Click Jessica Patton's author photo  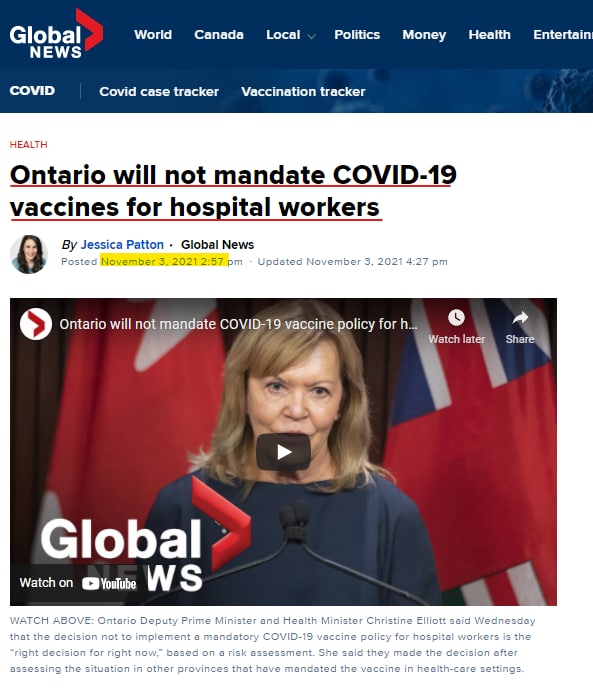tap(29, 254)
